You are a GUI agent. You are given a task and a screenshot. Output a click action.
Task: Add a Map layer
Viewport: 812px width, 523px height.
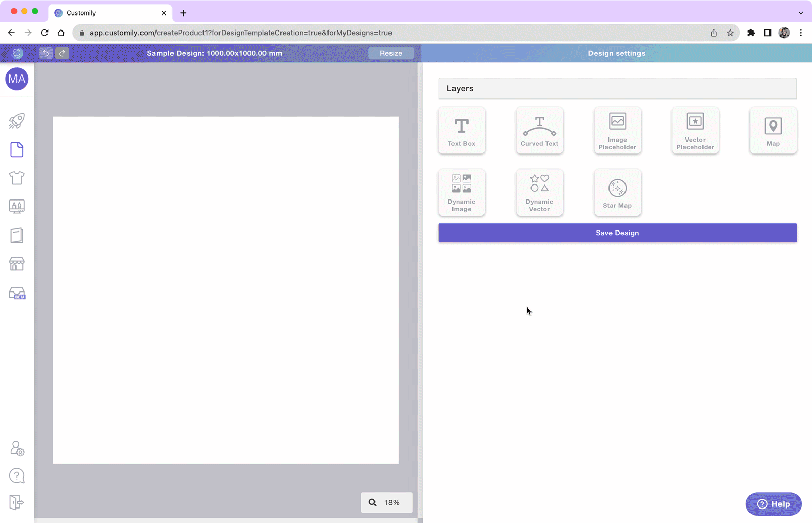773,130
